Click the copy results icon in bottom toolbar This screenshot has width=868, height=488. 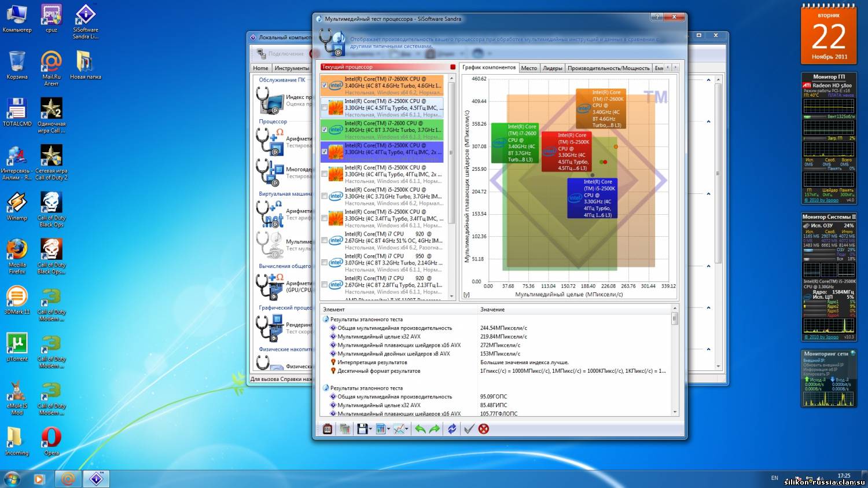(345, 429)
